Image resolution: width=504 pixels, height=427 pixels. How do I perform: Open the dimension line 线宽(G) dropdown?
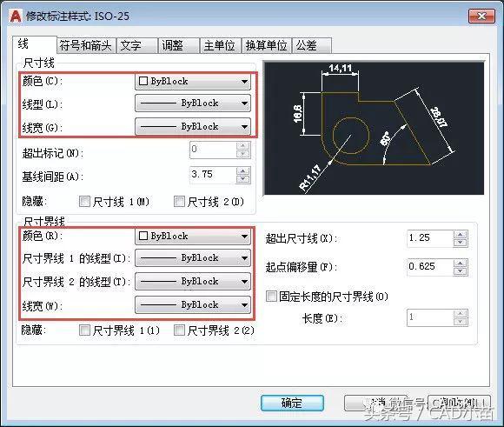(x=193, y=126)
